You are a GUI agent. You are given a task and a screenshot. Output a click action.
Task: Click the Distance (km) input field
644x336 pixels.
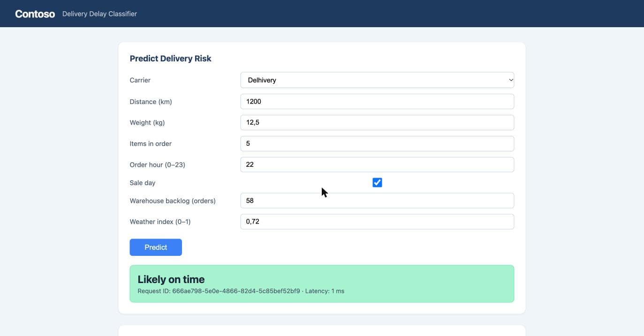[x=377, y=102]
